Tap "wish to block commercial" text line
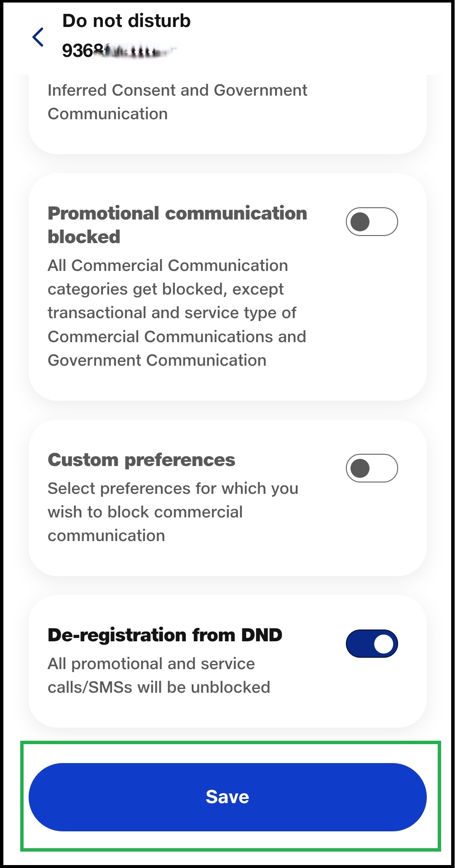The width and height of the screenshot is (455, 868). (145, 512)
